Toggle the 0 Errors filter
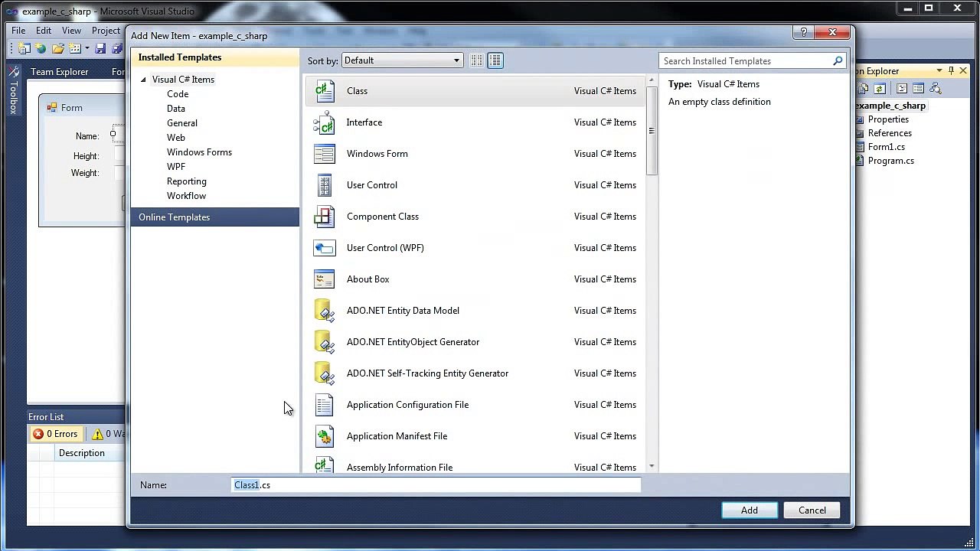Image resolution: width=980 pixels, height=551 pixels. pyautogui.click(x=55, y=434)
